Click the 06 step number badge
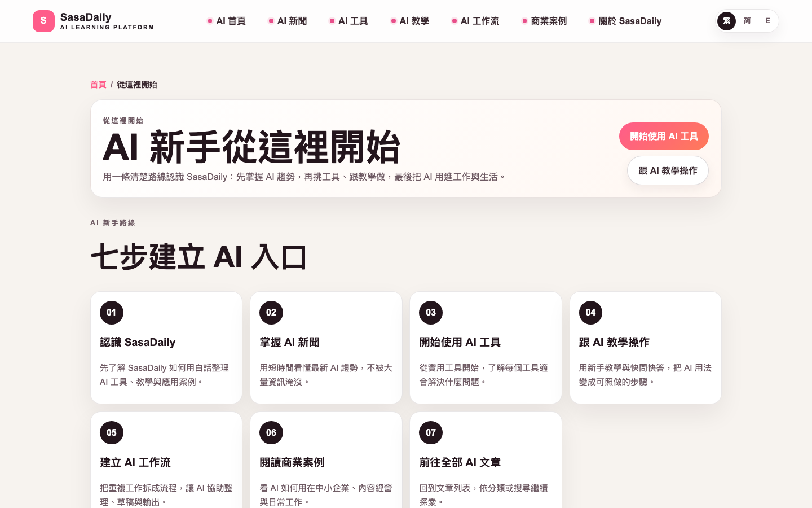The image size is (812, 508). [x=271, y=433]
